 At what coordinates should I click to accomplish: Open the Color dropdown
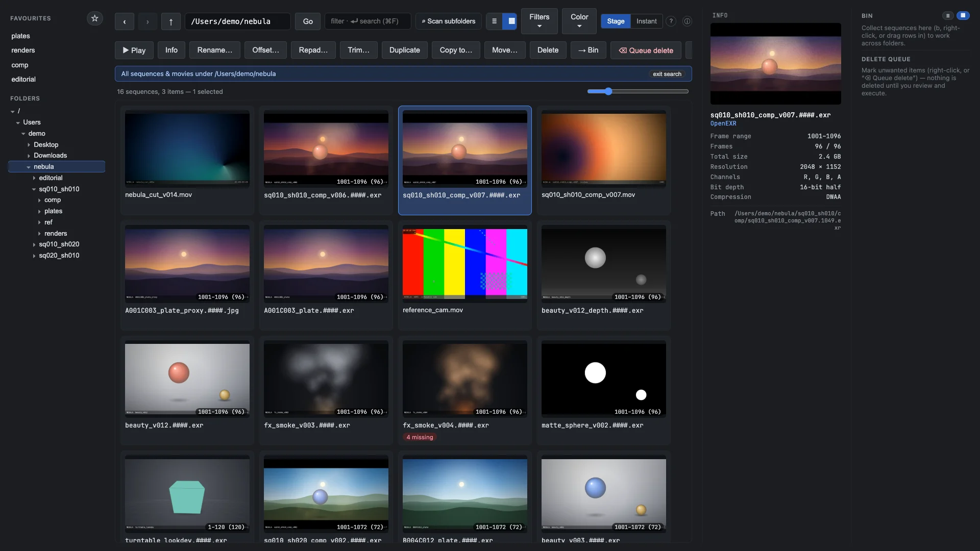point(579,21)
